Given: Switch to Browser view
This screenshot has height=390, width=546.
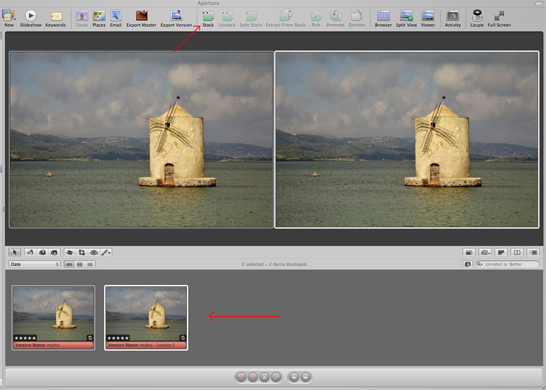Looking at the screenshot, I should (383, 18).
